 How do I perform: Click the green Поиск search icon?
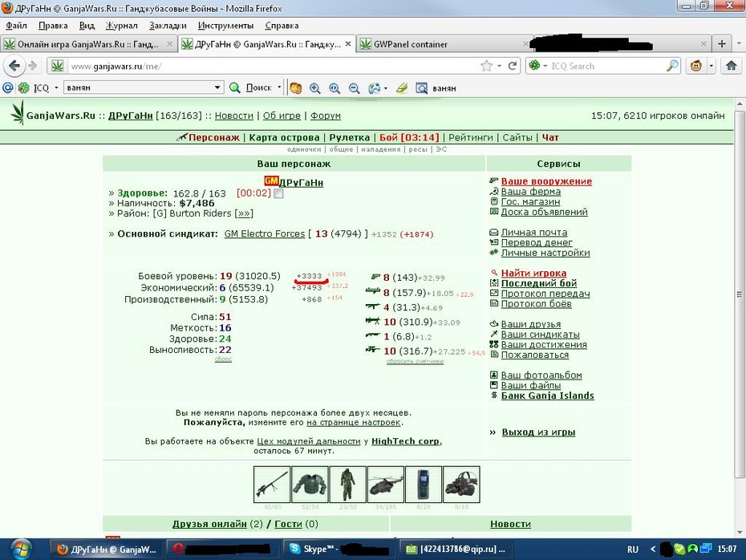coord(235,87)
